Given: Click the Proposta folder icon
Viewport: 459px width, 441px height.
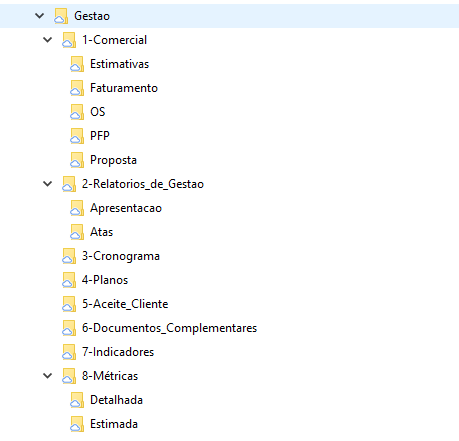Looking at the screenshot, I should (x=77, y=160).
